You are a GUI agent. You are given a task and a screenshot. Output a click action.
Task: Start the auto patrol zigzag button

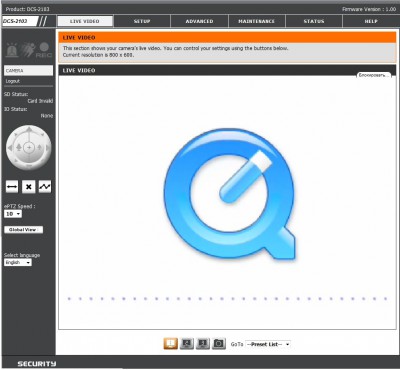pos(45,187)
